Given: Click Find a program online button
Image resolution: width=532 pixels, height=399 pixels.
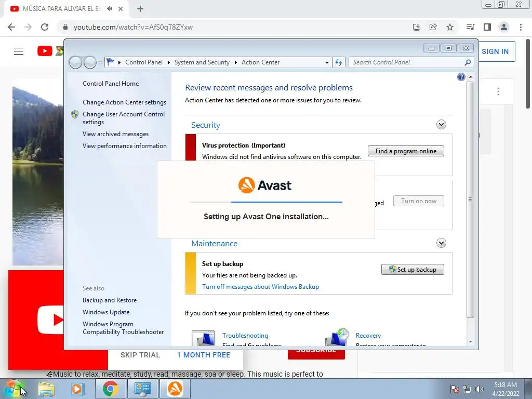Looking at the screenshot, I should coord(406,151).
